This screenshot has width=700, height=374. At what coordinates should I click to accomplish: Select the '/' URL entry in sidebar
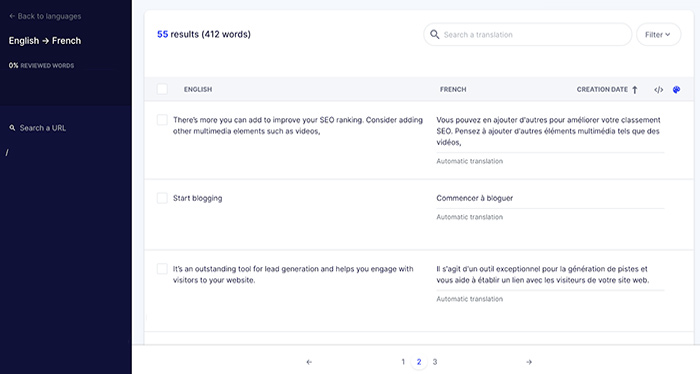click(7, 153)
